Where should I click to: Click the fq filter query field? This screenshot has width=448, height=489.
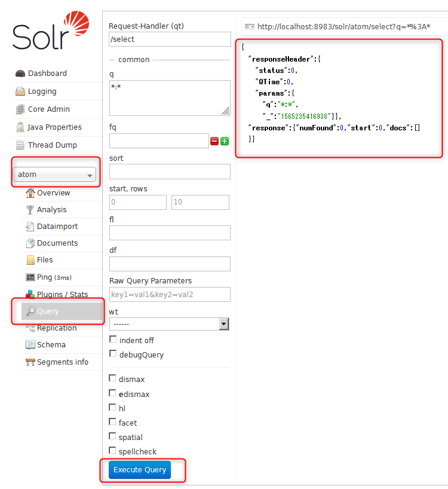tap(159, 141)
